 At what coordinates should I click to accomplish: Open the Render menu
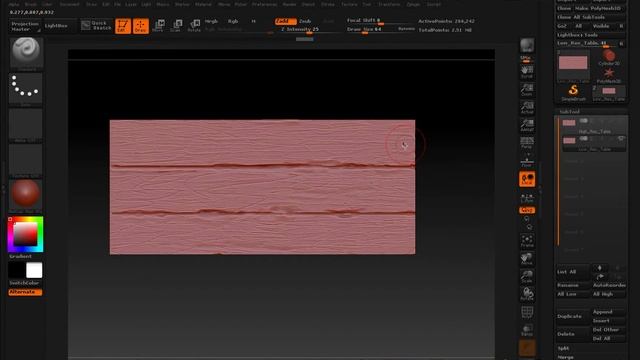[x=289, y=4]
